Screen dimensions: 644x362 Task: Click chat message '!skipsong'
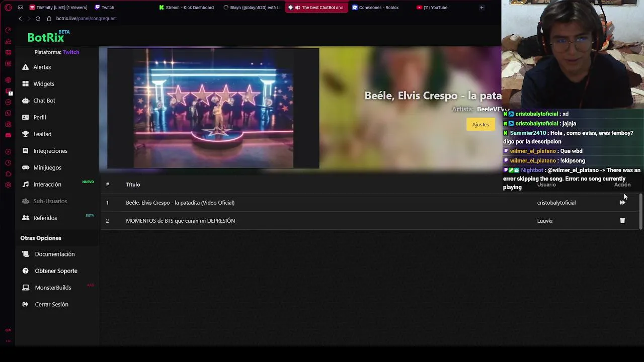point(573,160)
